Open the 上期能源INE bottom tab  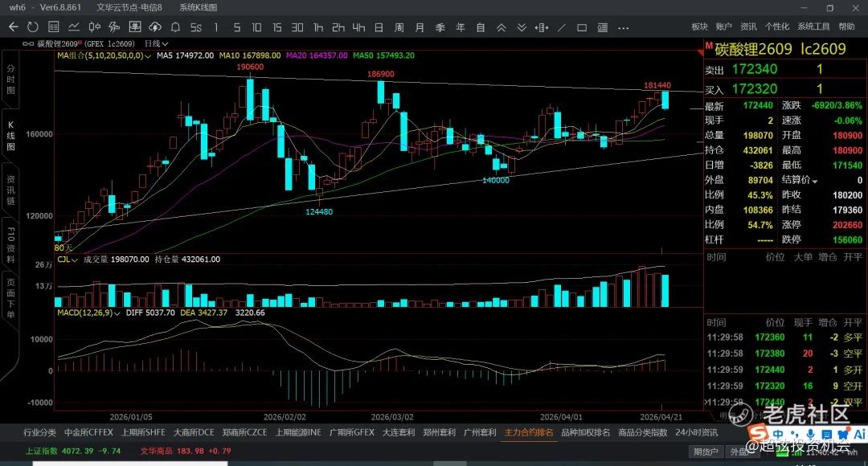pos(298,433)
